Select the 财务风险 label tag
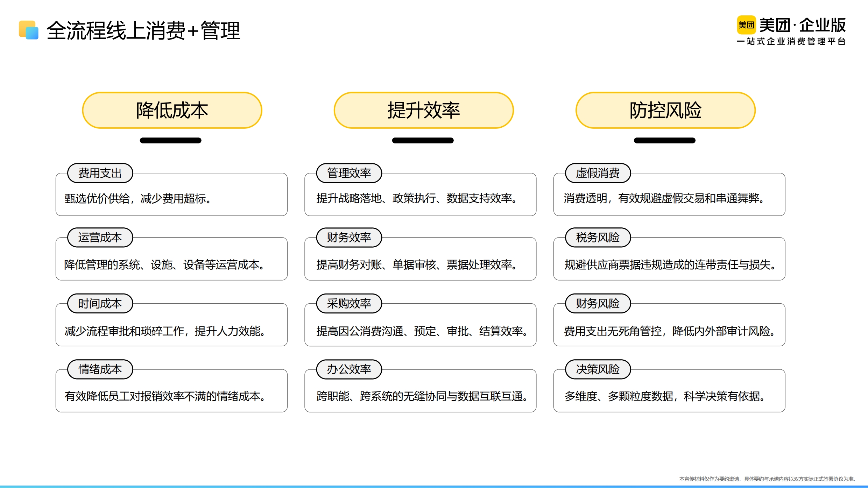 click(x=598, y=303)
